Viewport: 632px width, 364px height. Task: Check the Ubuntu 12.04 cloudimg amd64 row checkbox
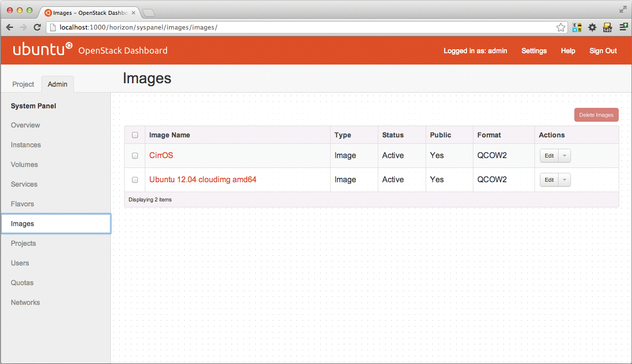click(134, 179)
